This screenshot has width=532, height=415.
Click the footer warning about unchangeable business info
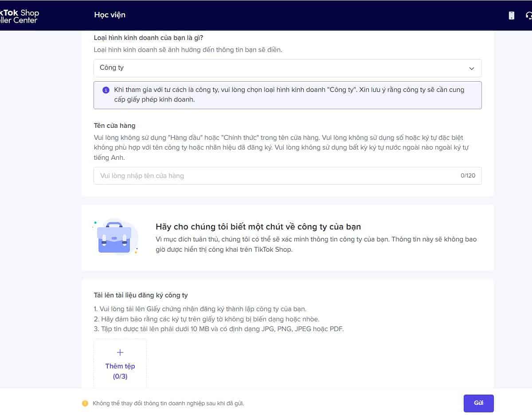(168, 403)
